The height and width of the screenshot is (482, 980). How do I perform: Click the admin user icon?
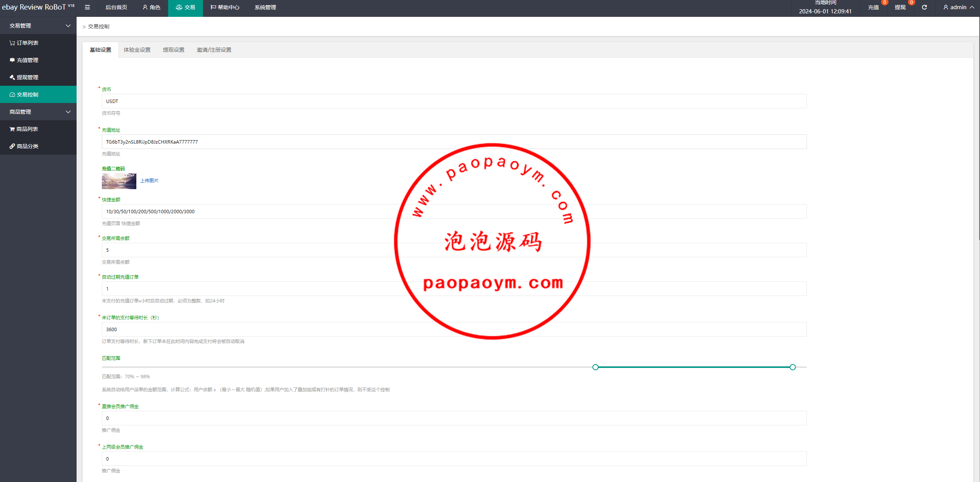(946, 7)
